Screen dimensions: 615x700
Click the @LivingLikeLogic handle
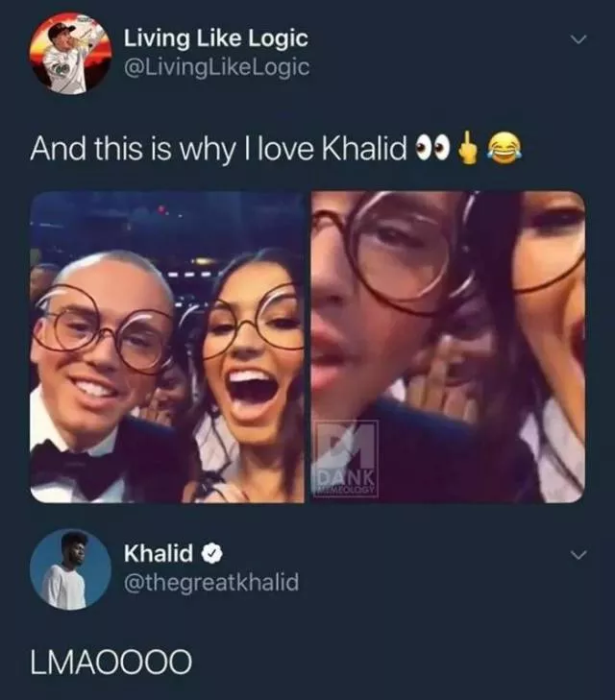(216, 67)
